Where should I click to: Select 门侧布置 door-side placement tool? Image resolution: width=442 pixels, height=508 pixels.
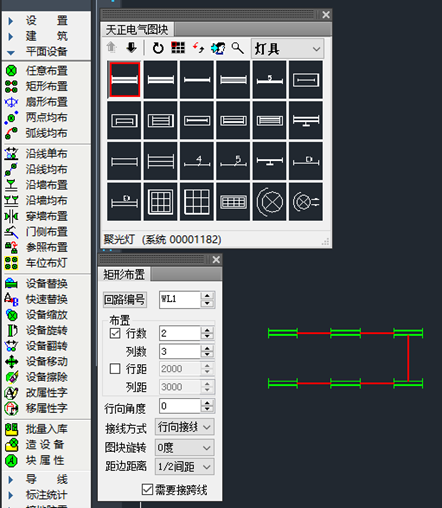[x=37, y=232]
